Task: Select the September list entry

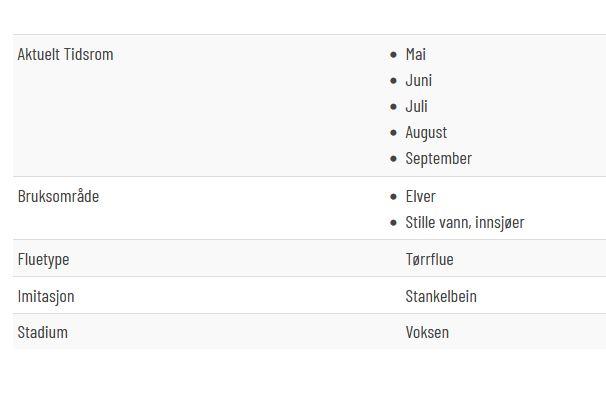Action: (x=439, y=158)
